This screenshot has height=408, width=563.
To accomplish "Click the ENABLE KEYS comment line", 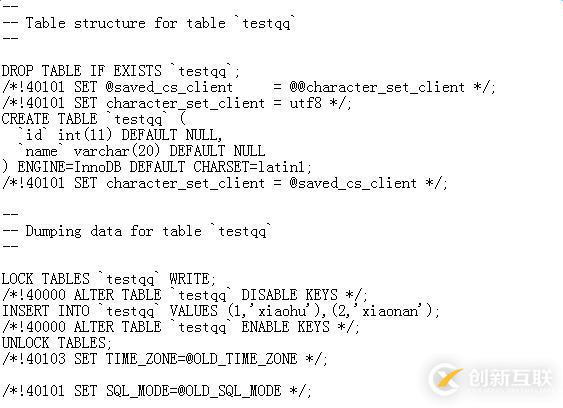I will click(181, 327).
